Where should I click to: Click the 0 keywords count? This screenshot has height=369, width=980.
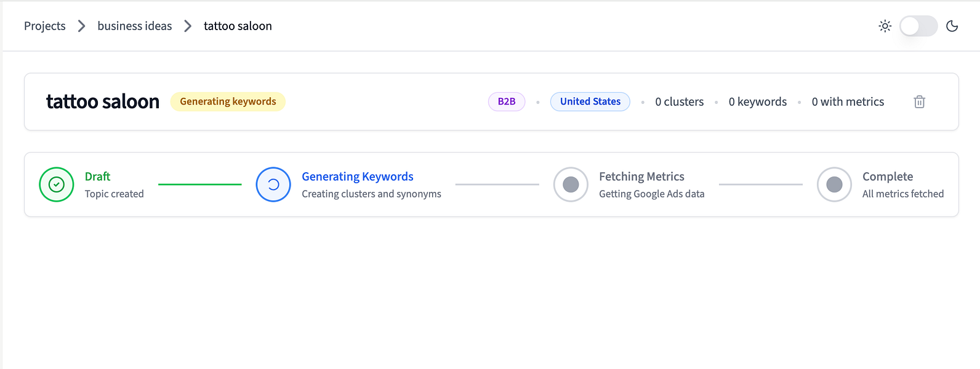758,101
